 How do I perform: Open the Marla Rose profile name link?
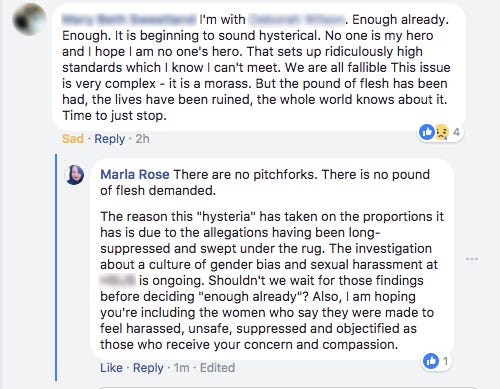pos(135,175)
